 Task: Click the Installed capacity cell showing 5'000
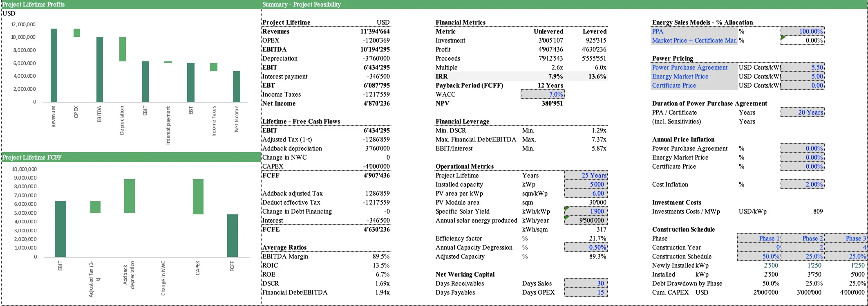point(586,184)
